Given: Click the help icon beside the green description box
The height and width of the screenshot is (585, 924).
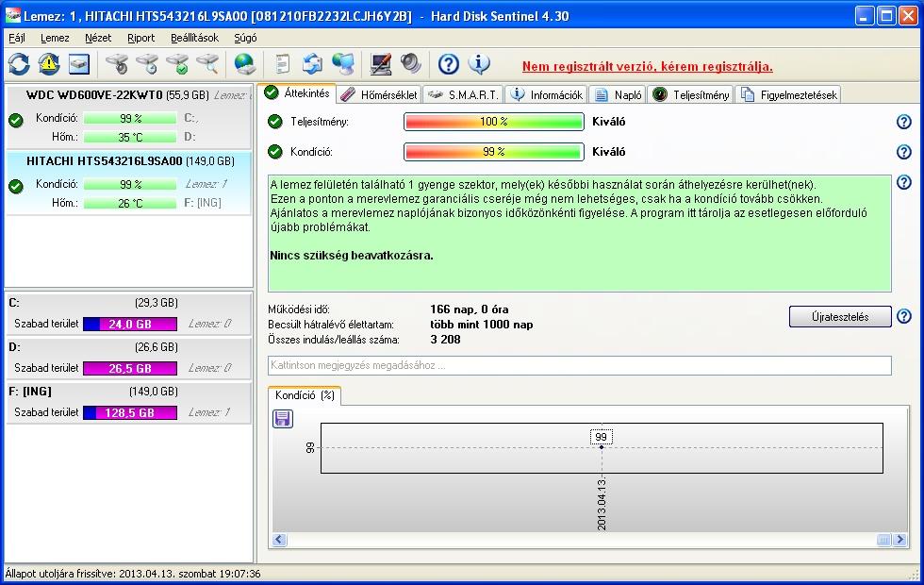Looking at the screenshot, I should pyautogui.click(x=904, y=182).
